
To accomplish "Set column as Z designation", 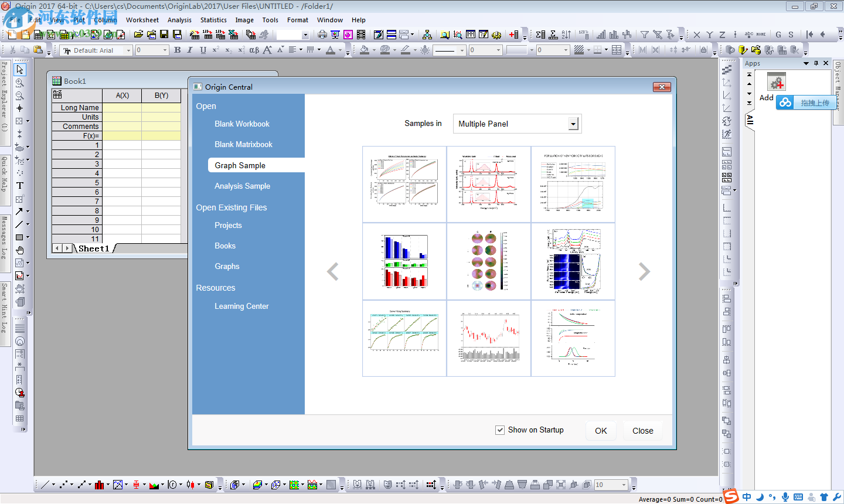I will [x=722, y=35].
